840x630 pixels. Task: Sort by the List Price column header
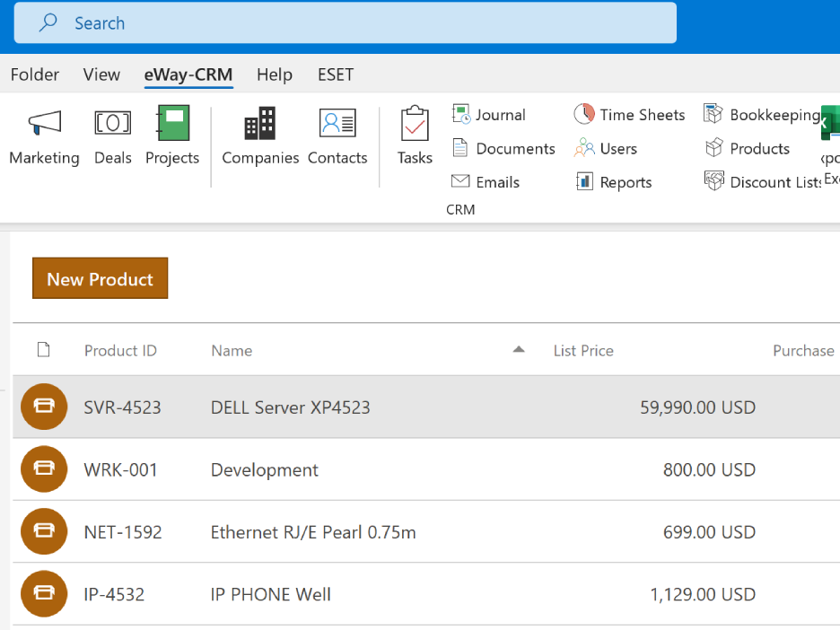click(x=583, y=350)
